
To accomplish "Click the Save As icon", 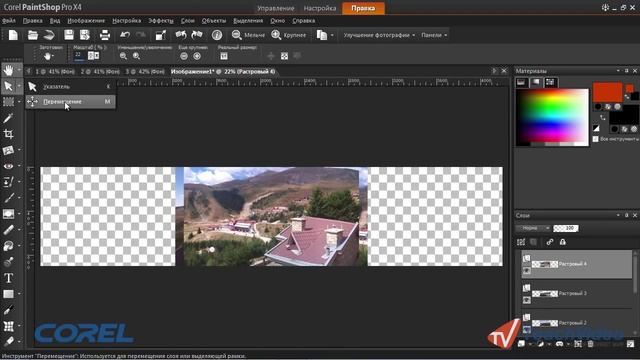I will click(x=85, y=35).
